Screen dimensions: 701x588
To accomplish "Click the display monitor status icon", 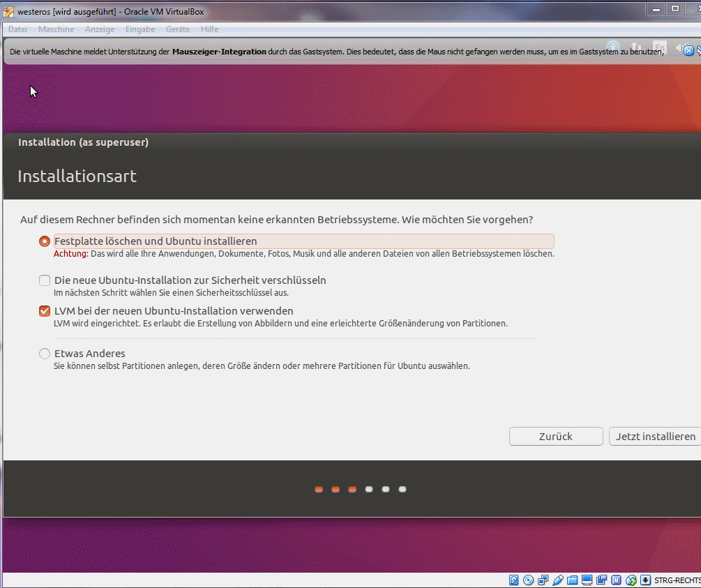I will click(x=587, y=580).
